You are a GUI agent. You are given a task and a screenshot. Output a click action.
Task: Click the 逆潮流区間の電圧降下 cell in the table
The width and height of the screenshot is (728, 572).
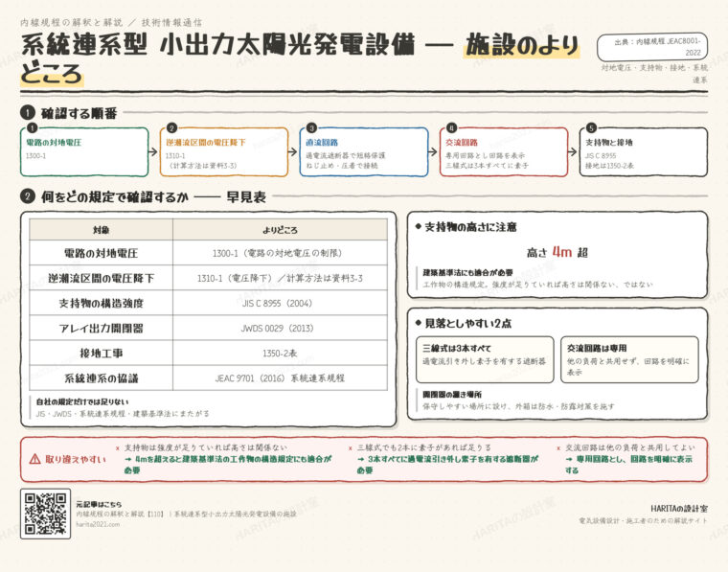pyautogui.click(x=102, y=278)
